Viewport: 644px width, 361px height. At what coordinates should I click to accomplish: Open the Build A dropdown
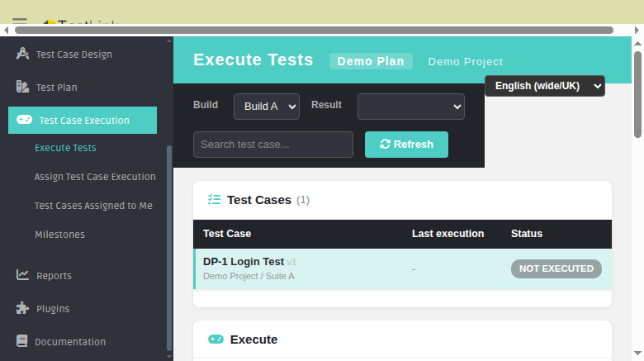tap(267, 107)
